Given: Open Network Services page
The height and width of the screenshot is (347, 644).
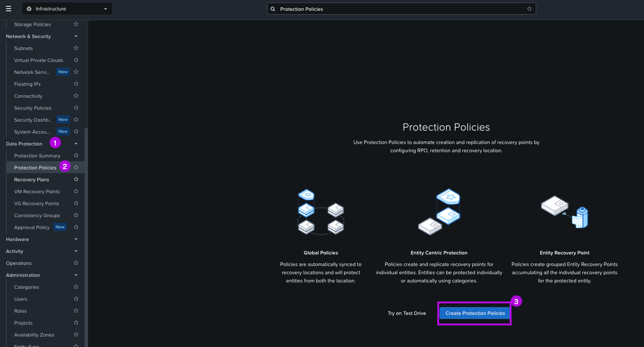Looking at the screenshot, I should pyautogui.click(x=32, y=72).
